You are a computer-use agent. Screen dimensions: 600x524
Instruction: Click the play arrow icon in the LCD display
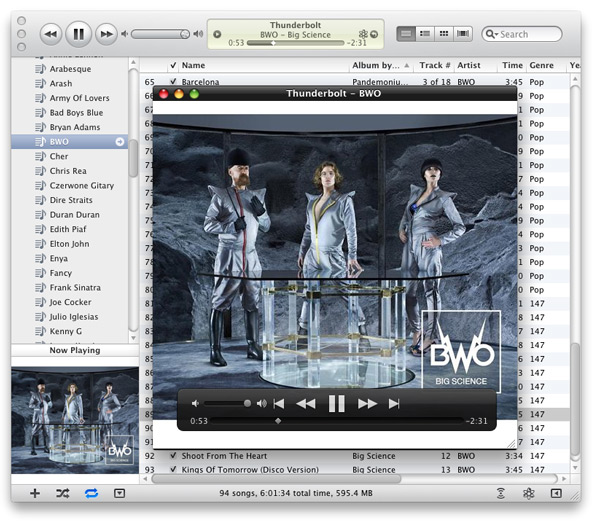tap(217, 34)
